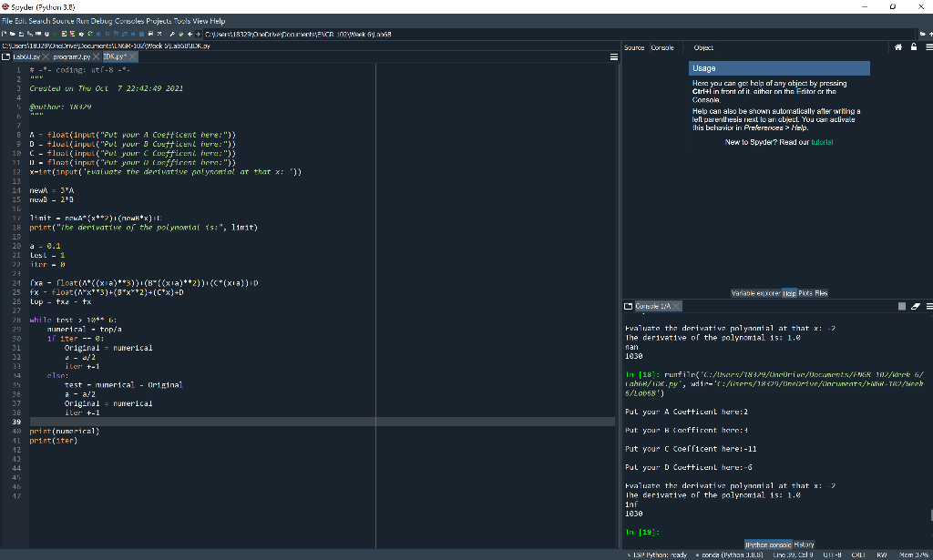Select the History tab below console
The height and width of the screenshot is (560, 933).
click(x=805, y=545)
